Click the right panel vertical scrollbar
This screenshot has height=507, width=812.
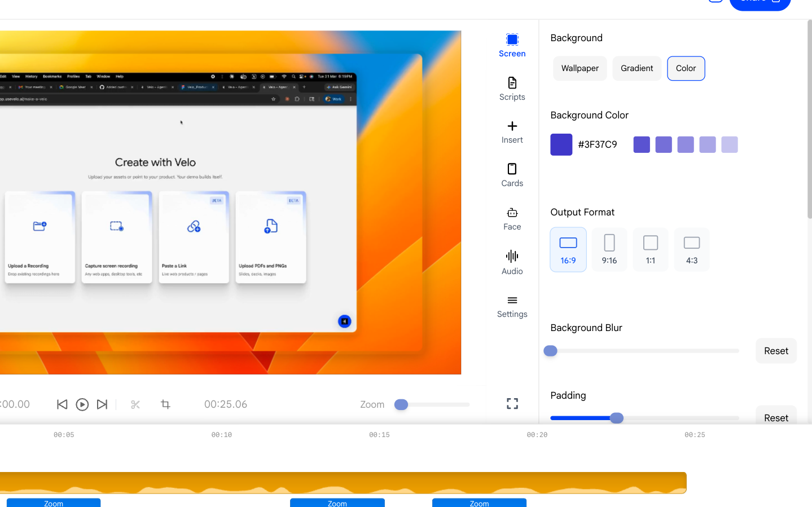click(x=809, y=119)
